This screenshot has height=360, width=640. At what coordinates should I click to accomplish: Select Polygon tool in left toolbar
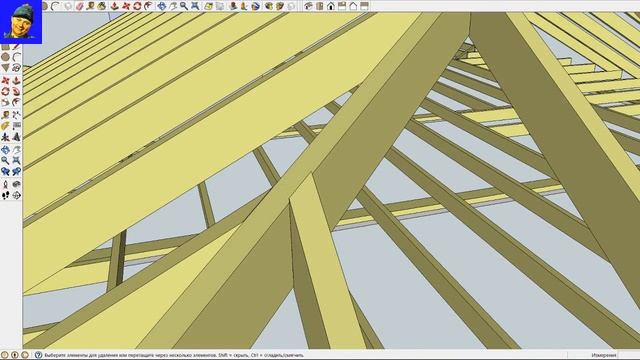(5, 67)
